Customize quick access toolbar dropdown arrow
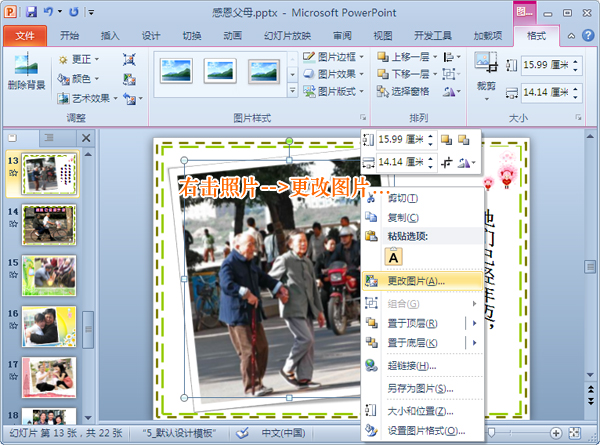 click(91, 12)
